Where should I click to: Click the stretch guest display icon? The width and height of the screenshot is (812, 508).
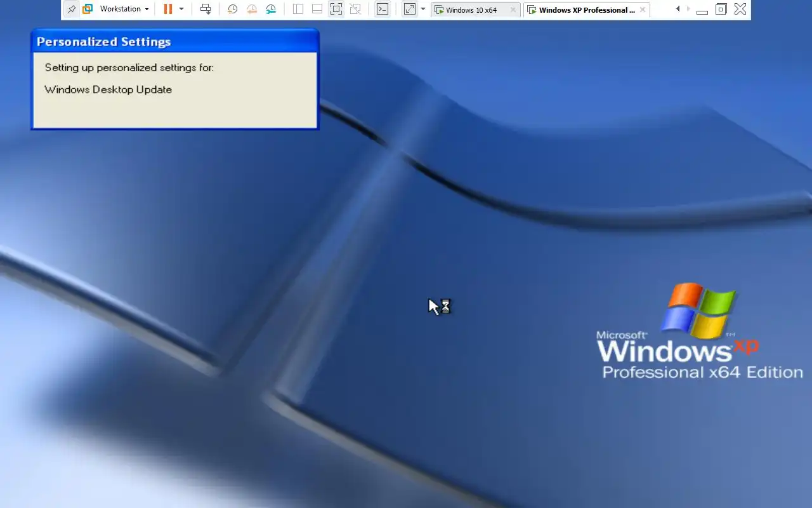click(410, 10)
